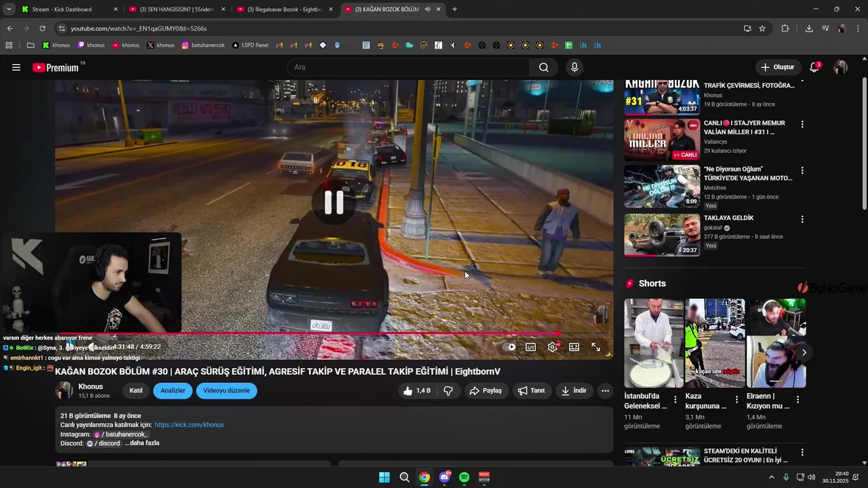The height and width of the screenshot is (488, 868).
Task: Go back to the previous page
Action: [x=9, y=28]
